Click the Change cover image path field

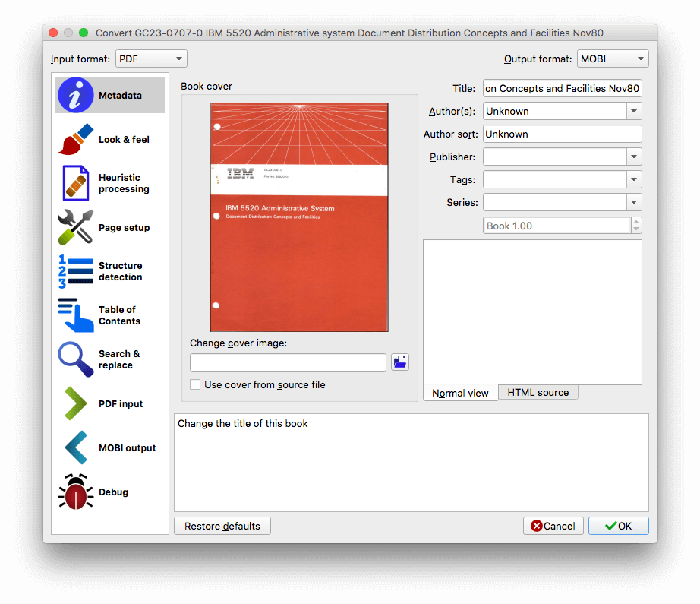[x=288, y=362]
